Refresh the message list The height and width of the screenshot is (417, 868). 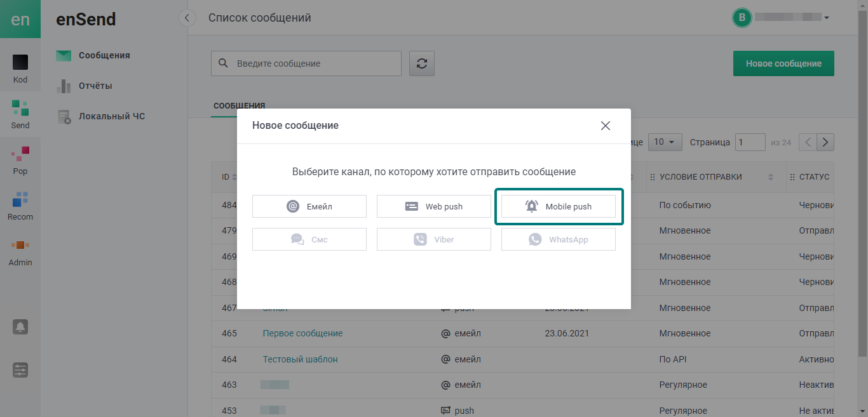[x=421, y=63]
